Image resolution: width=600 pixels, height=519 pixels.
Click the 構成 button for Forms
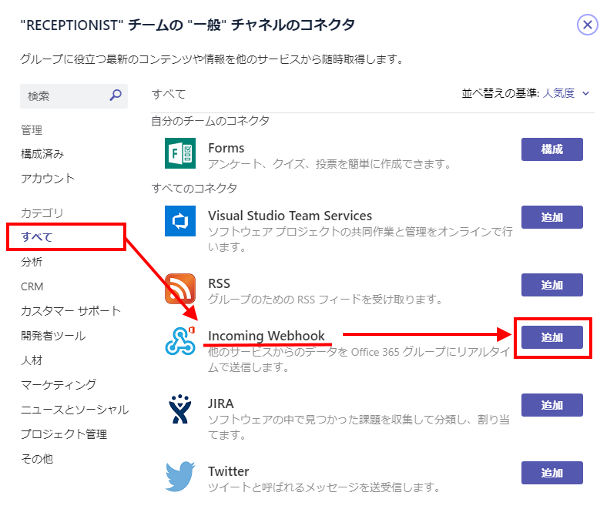(551, 149)
